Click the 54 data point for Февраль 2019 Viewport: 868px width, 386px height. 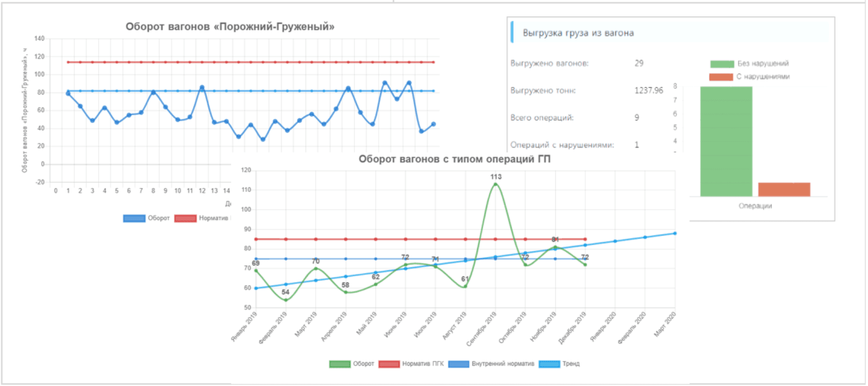point(286,300)
